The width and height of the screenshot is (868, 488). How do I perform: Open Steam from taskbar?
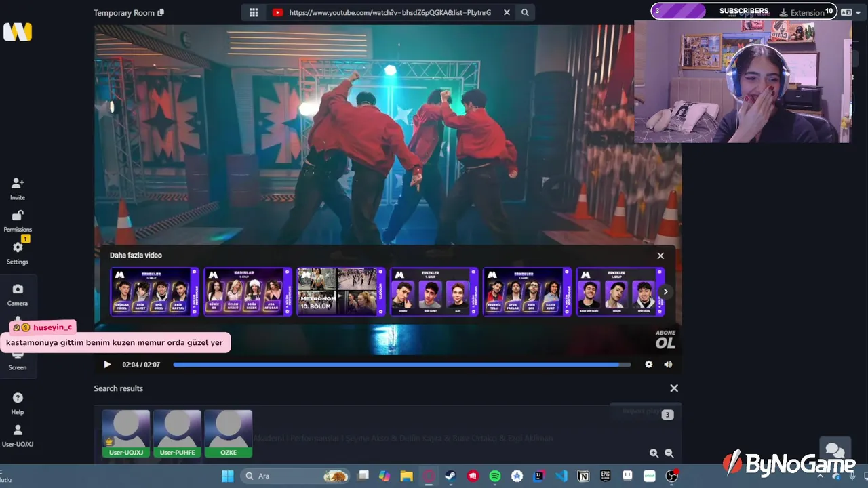click(x=450, y=476)
